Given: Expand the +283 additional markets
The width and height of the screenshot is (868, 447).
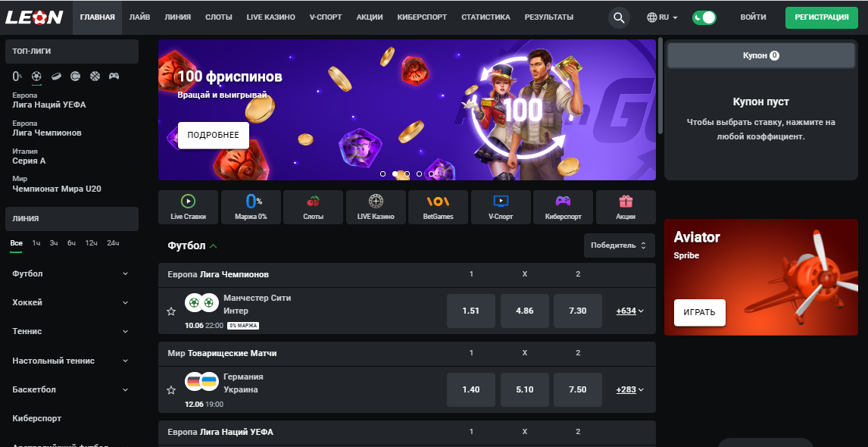Looking at the screenshot, I should tap(630, 390).
